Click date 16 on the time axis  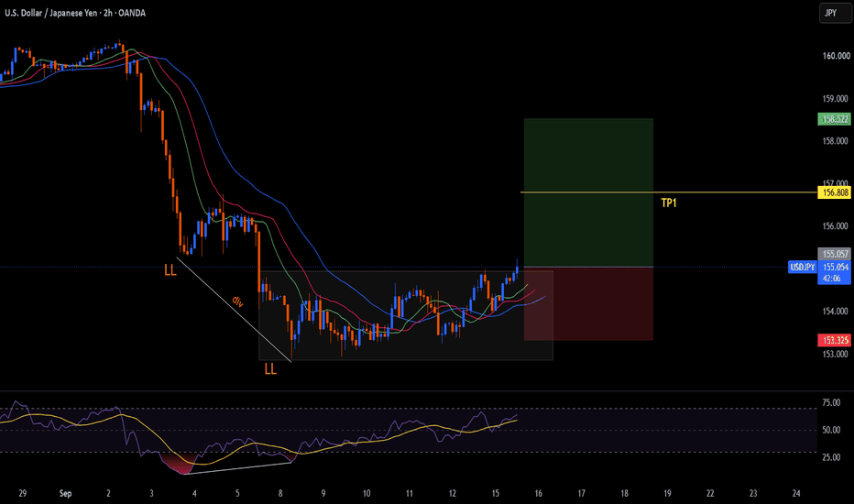(538, 493)
